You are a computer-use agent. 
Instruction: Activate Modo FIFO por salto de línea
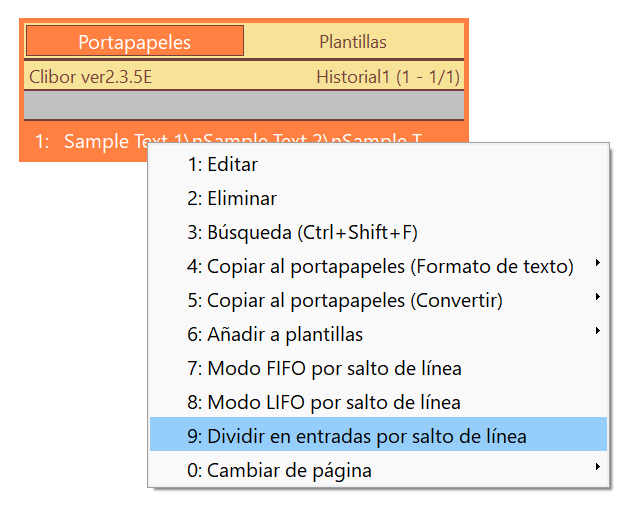tap(378, 368)
